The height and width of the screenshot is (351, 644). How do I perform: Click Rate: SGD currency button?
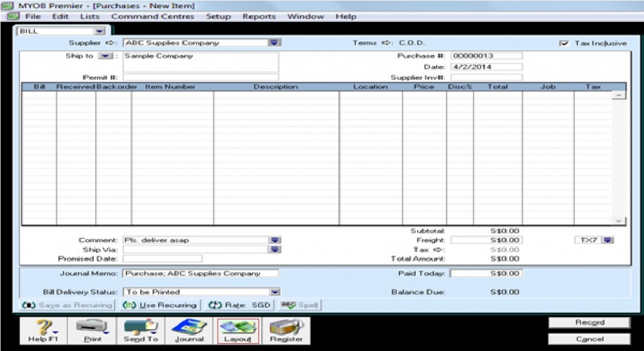click(x=239, y=305)
